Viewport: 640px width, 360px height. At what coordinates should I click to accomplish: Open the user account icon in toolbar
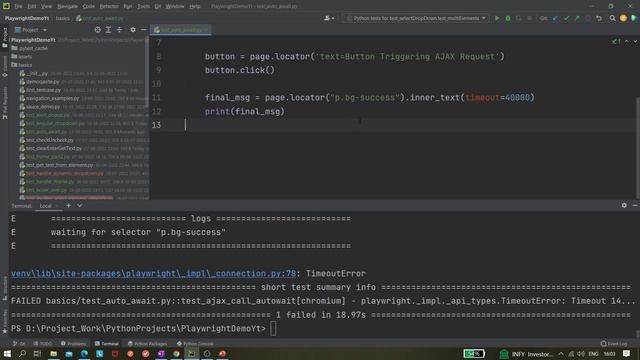pyautogui.click(x=329, y=18)
